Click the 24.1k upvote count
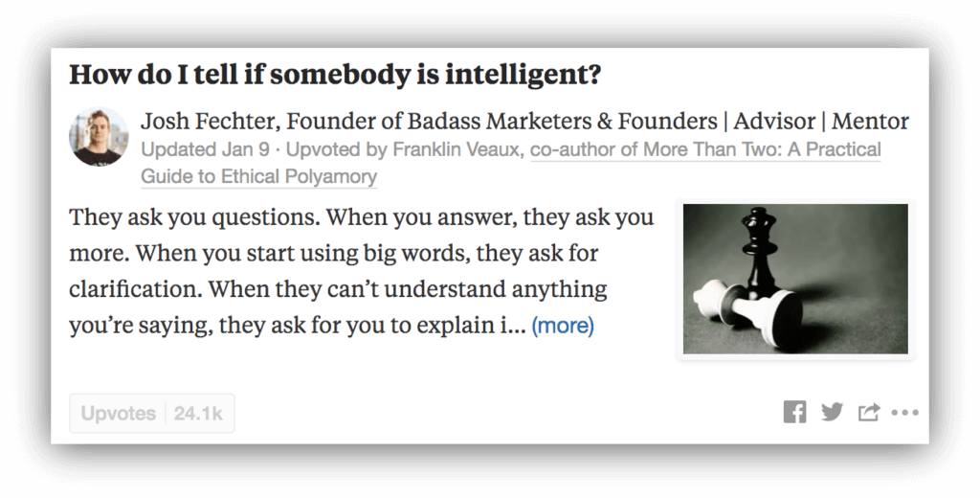This screenshot has height=498, width=980. (x=198, y=414)
